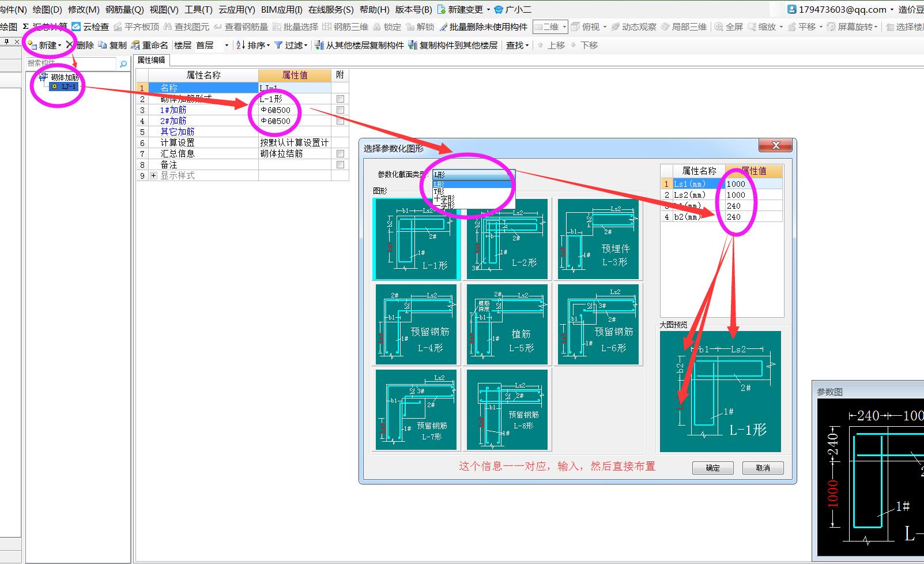Click the 平齐板顶 toolbar icon
Viewport: 924px width, 564px height.
click(x=118, y=27)
